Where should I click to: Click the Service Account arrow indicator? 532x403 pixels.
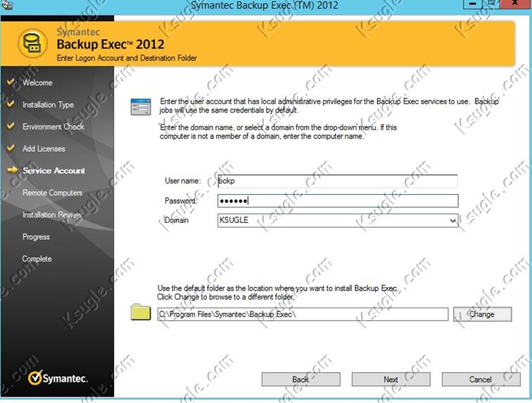[x=12, y=170]
